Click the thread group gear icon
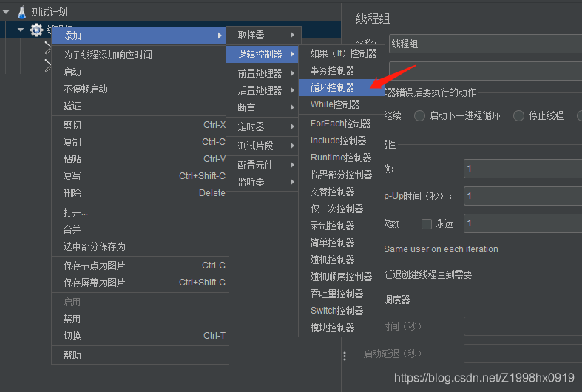 36,30
